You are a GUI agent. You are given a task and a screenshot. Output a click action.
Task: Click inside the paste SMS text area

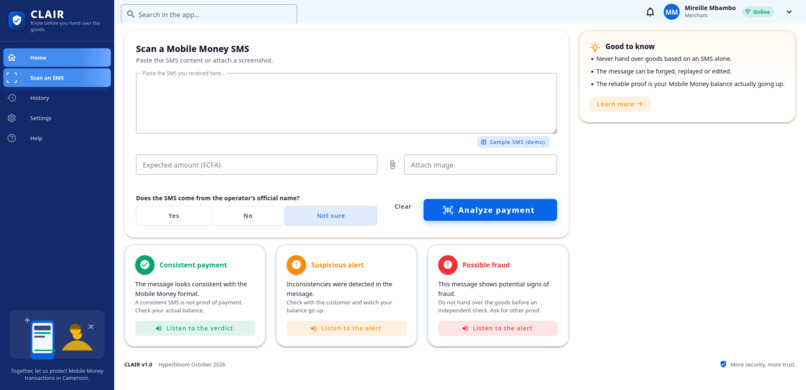pyautogui.click(x=346, y=103)
